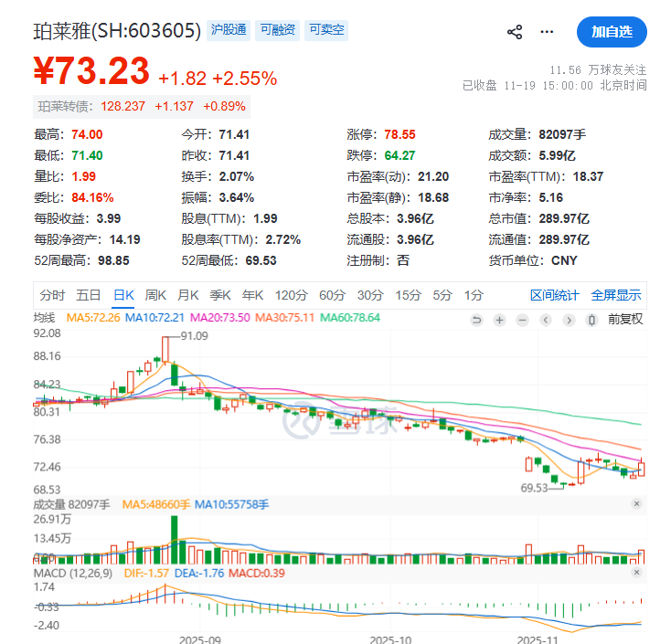Click the 2025-10 date axis label
This screenshot has width=671, height=644.
click(x=390, y=639)
